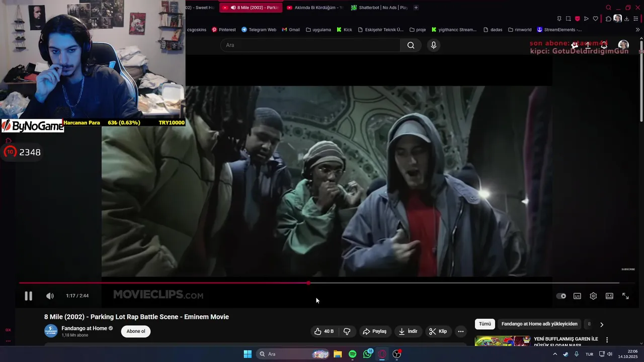Switch to theater mode view
The height and width of the screenshot is (362, 644).
tap(609, 296)
